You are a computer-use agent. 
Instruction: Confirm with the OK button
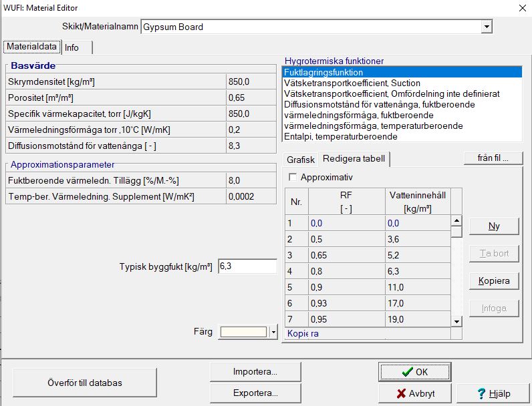click(x=414, y=372)
